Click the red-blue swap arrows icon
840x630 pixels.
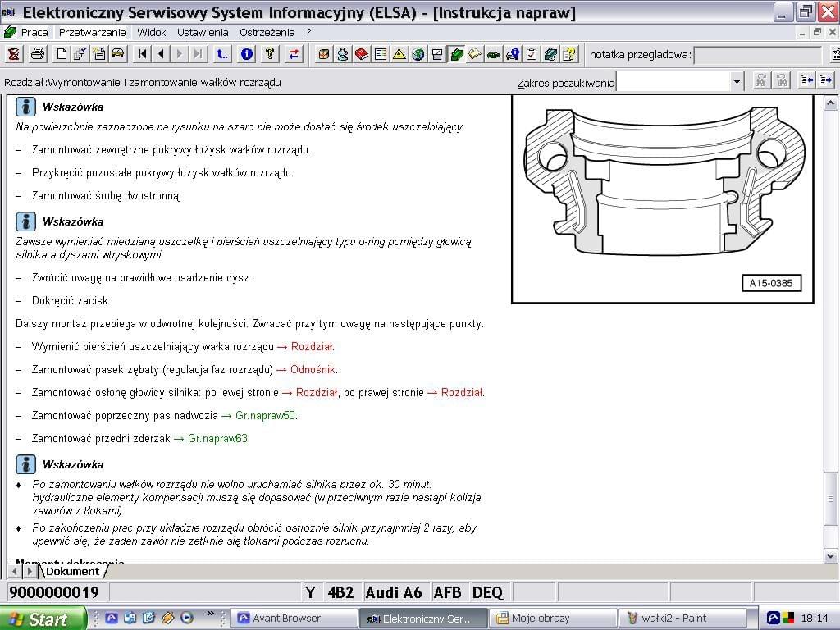click(x=294, y=53)
